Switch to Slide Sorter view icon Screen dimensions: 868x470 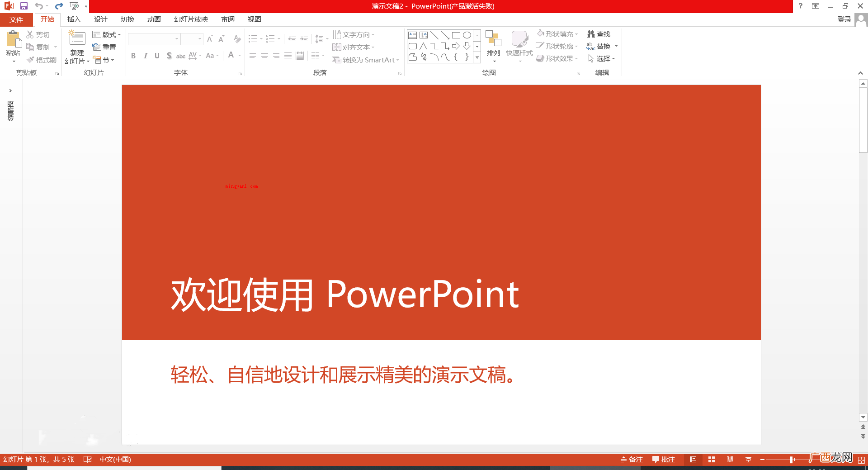[x=712, y=460]
